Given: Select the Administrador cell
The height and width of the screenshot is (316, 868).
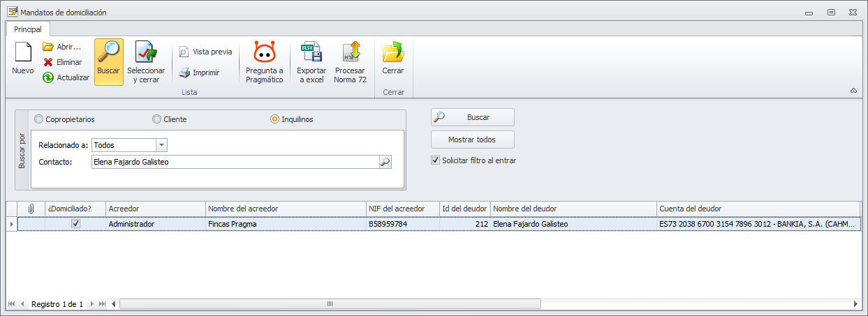Looking at the screenshot, I should pyautogui.click(x=155, y=224).
